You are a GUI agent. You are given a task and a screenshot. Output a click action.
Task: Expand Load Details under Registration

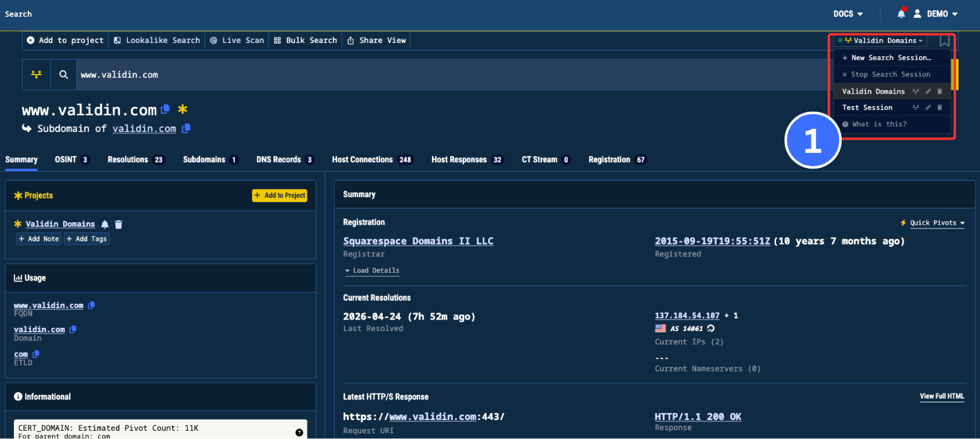372,270
